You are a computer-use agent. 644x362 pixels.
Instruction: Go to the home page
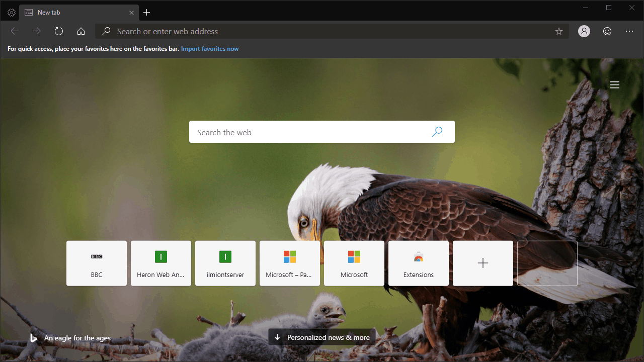coord(81,31)
